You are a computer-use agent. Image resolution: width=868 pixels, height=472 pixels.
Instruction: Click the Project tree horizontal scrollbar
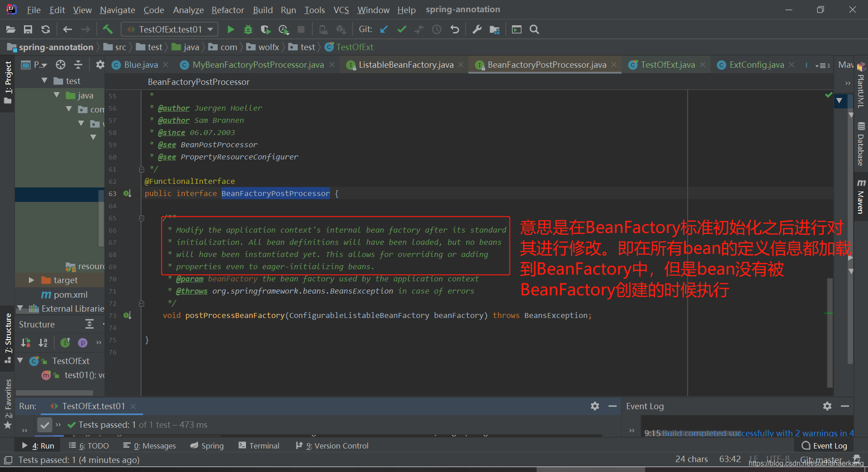tap(55, 393)
